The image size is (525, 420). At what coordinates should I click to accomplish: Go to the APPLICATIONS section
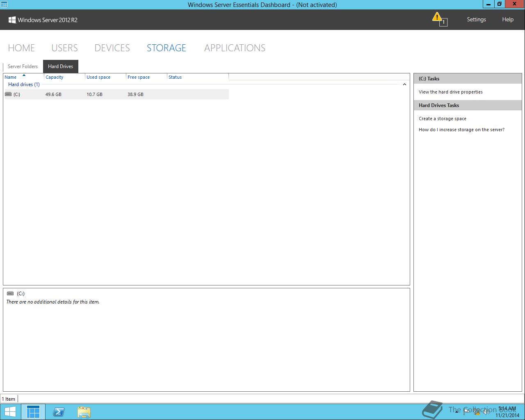pyautogui.click(x=235, y=48)
